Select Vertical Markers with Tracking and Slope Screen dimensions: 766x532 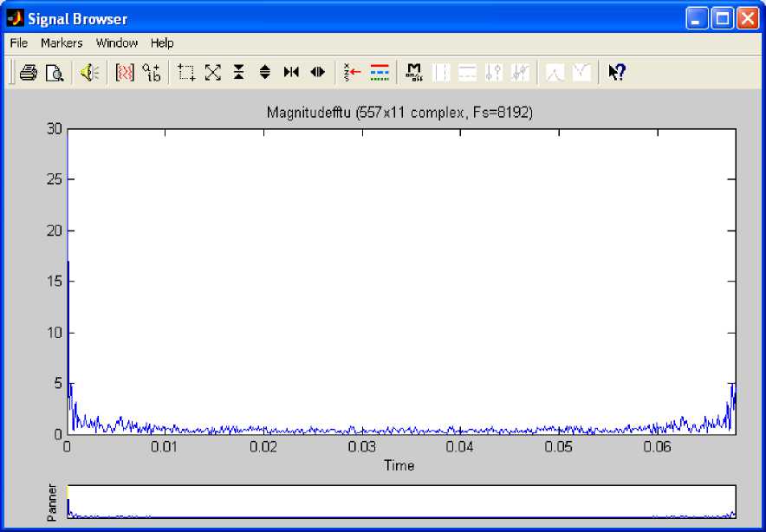pyautogui.click(x=520, y=73)
